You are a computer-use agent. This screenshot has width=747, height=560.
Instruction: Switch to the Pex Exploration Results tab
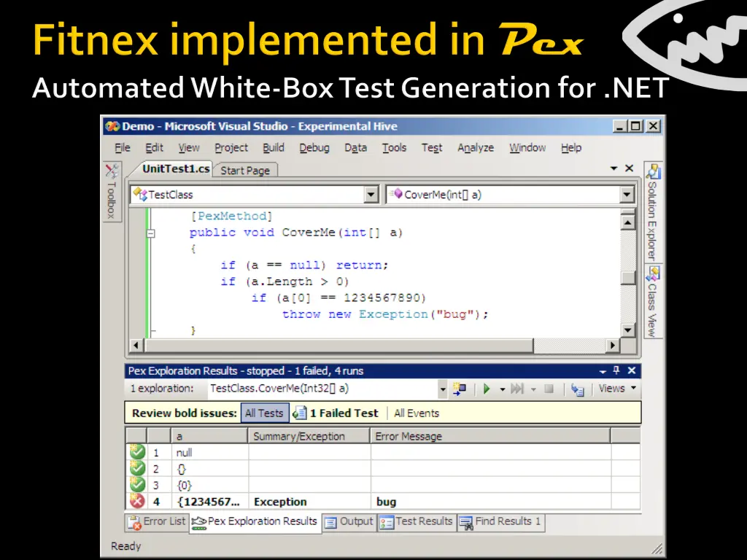255,522
